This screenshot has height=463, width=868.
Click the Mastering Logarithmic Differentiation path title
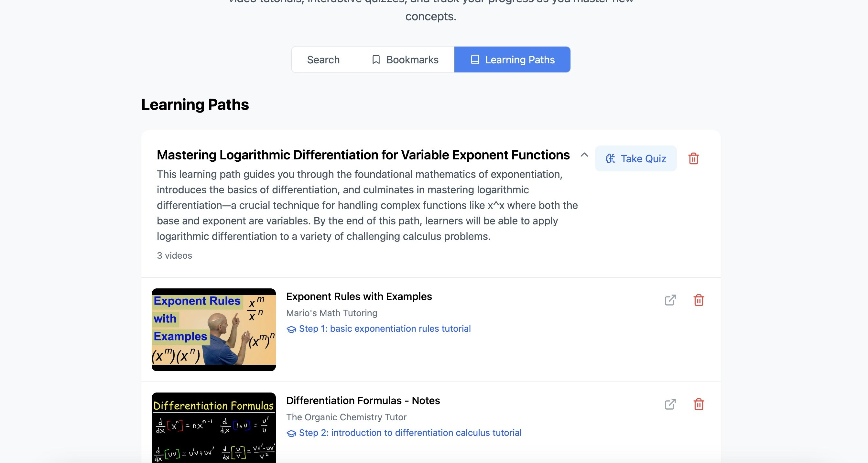[x=363, y=155]
